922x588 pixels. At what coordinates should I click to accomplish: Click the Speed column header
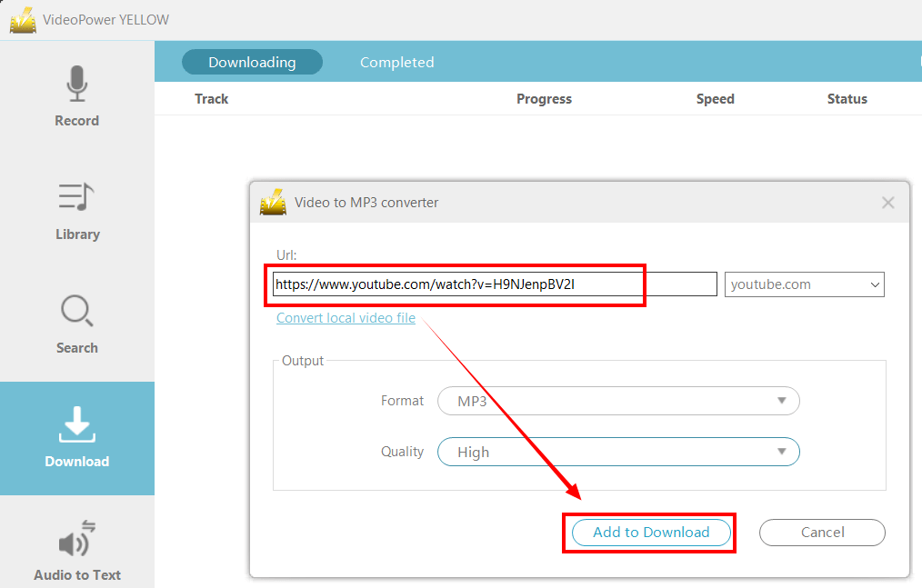pyautogui.click(x=715, y=99)
